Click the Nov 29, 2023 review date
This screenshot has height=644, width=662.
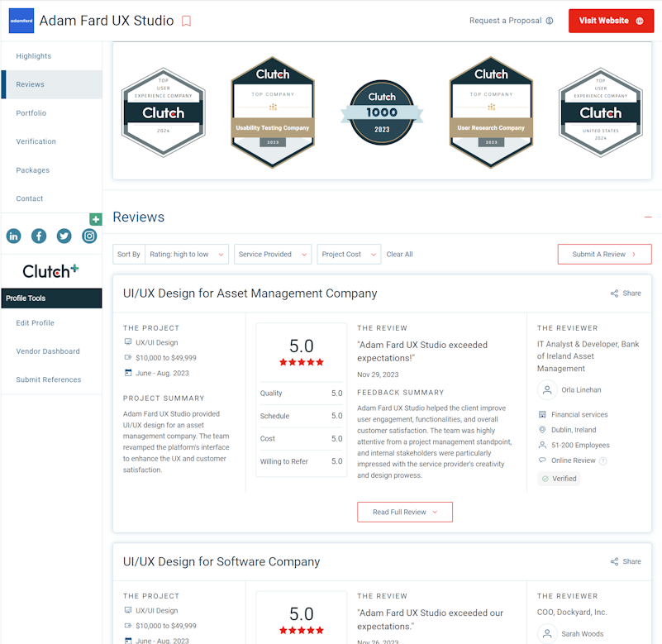[378, 374]
